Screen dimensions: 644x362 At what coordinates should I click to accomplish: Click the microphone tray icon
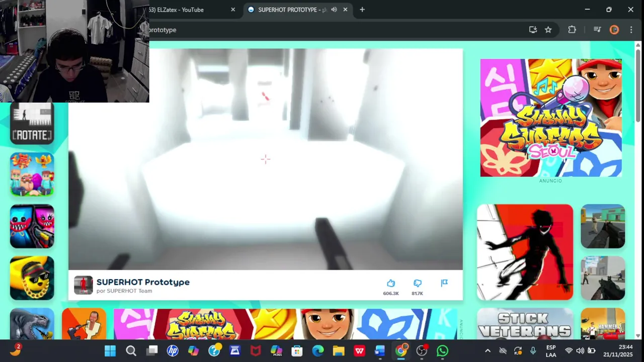tap(533, 351)
